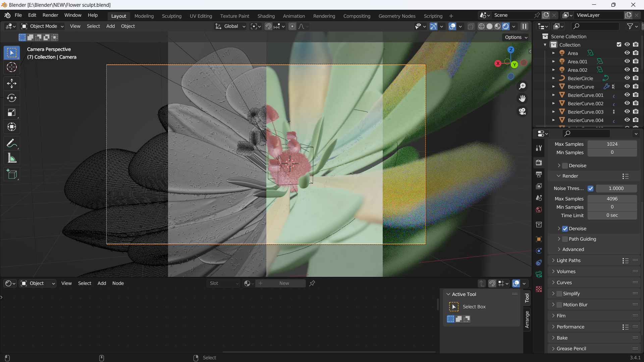Enable the Simplify checkbox
Viewport: 644px width, 362px height.
pos(559,294)
